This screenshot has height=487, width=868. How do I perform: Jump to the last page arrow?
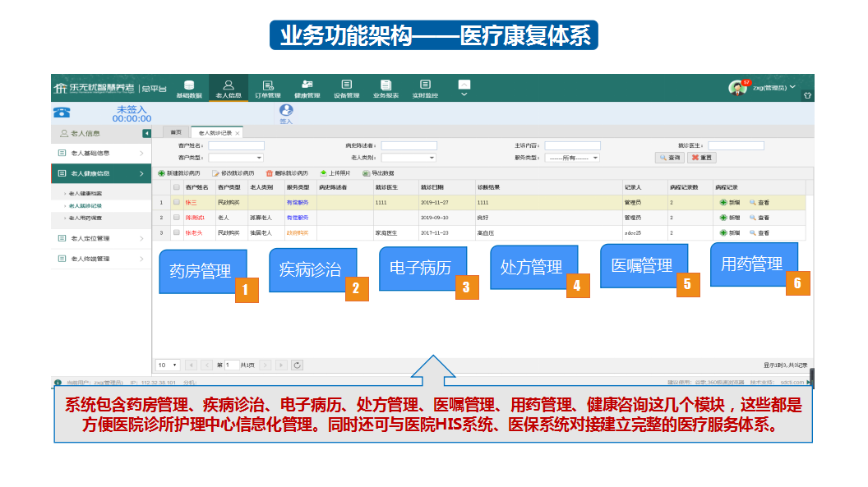pyautogui.click(x=281, y=365)
